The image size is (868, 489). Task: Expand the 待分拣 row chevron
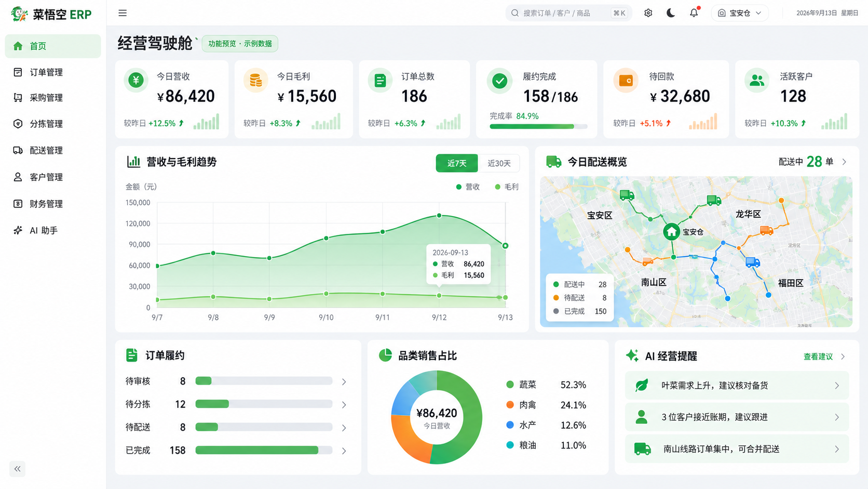tap(344, 405)
